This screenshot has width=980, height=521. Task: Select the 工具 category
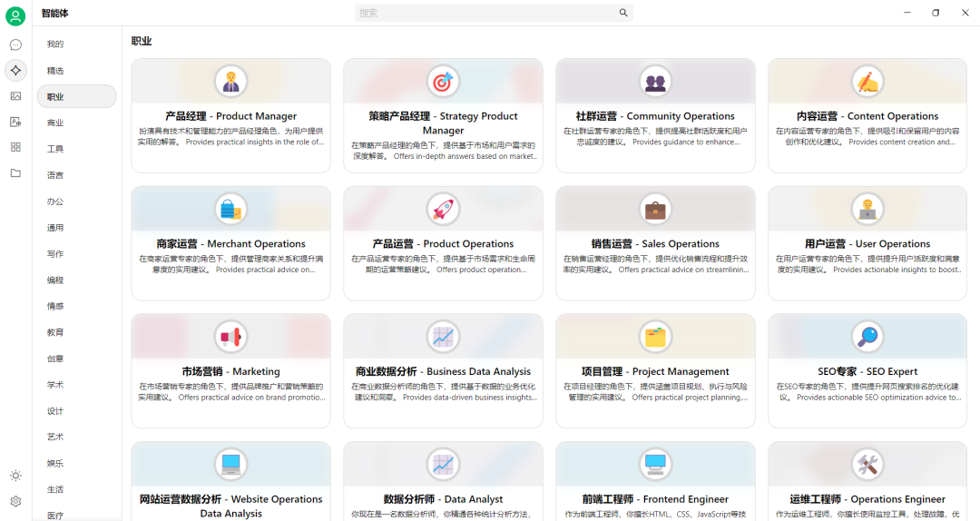pos(76,149)
